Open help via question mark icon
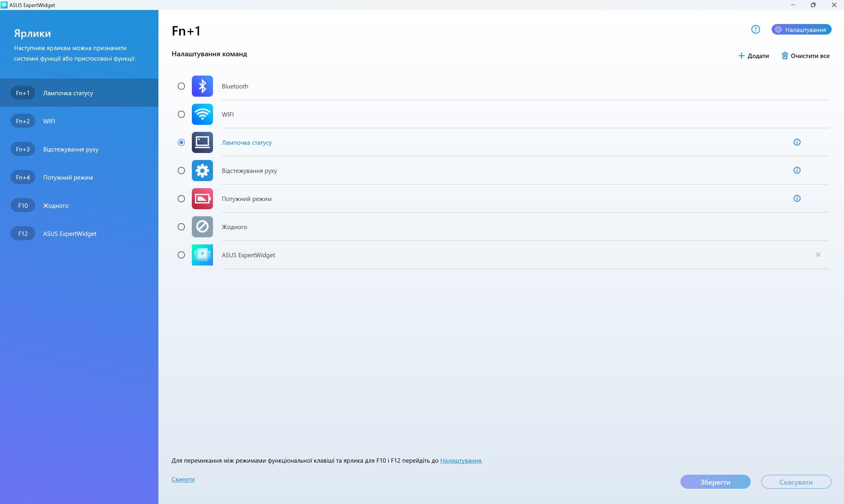This screenshot has width=844, height=504. (x=755, y=30)
